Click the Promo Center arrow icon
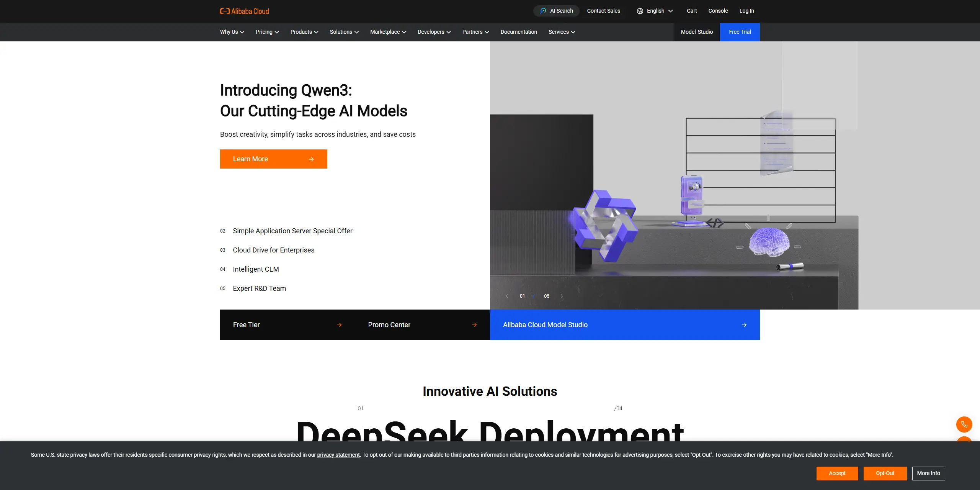 pos(474,325)
